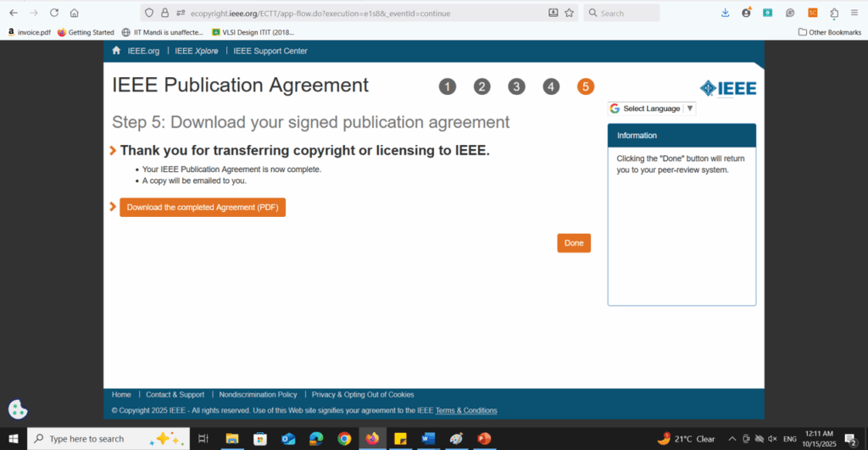Image resolution: width=868 pixels, height=450 pixels.
Task: Expand Other Bookmarks folder
Action: tap(829, 32)
